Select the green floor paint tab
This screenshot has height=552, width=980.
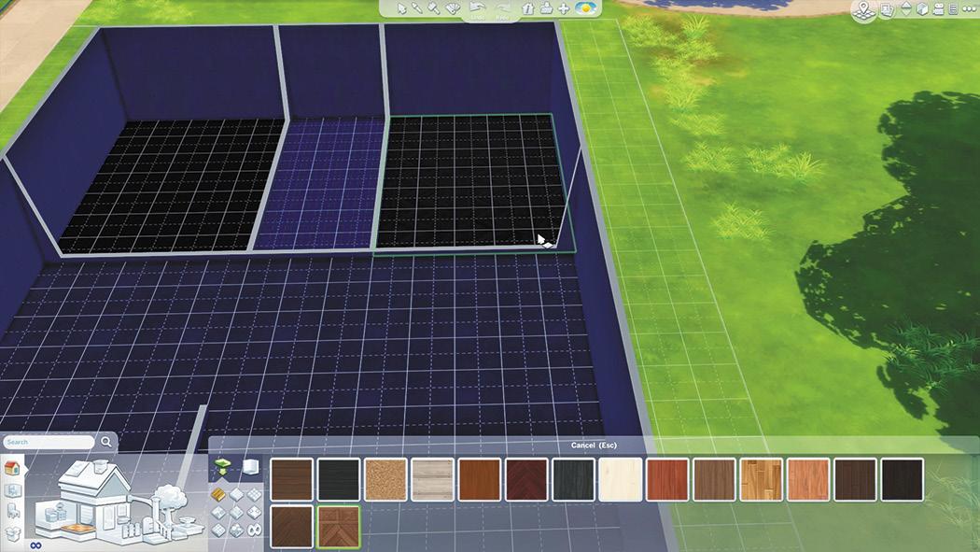pos(222,466)
